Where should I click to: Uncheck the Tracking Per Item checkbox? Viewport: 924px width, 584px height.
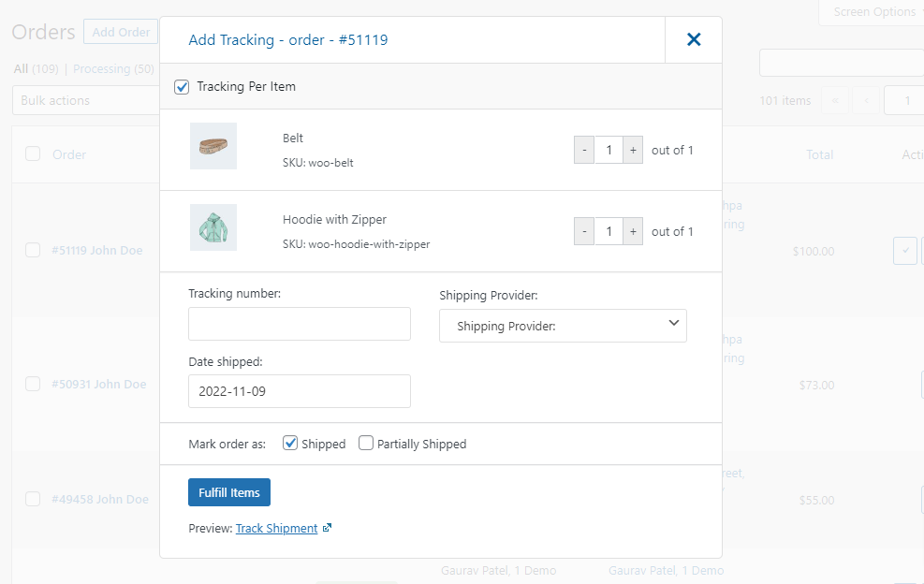(181, 86)
